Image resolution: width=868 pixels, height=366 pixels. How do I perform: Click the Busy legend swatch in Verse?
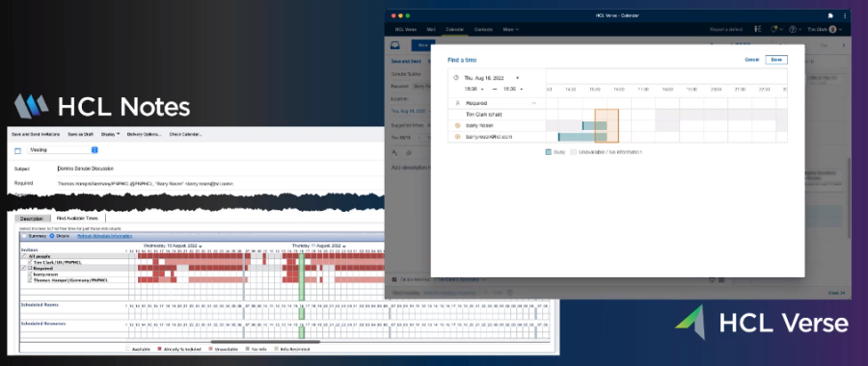[548, 151]
